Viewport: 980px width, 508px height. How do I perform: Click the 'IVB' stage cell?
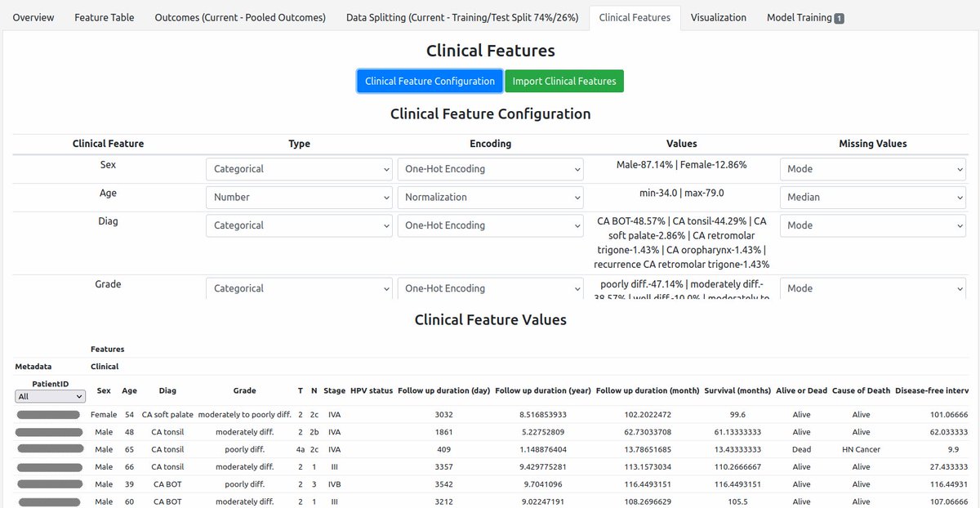click(334, 483)
